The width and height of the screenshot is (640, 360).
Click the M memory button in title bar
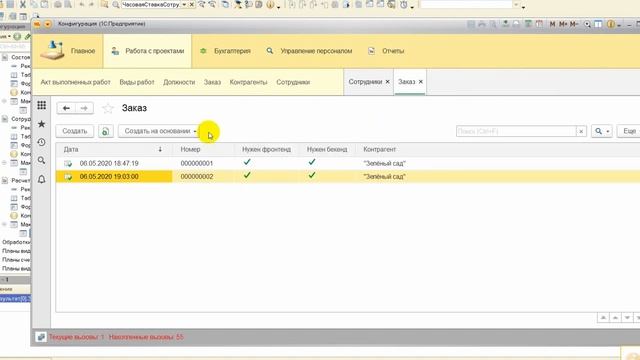coord(552,24)
